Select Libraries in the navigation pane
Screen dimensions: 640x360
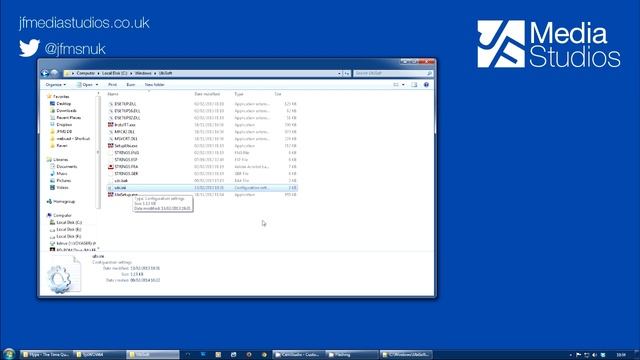click(60, 160)
